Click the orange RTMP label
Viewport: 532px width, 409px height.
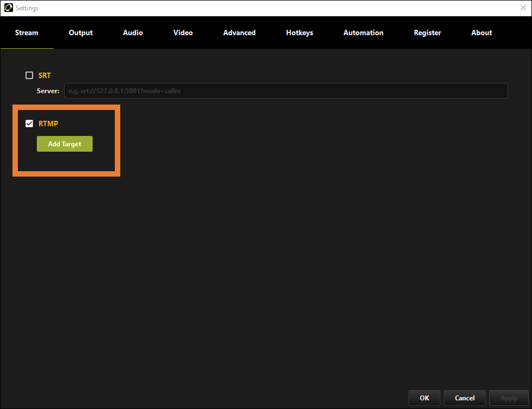(48, 124)
